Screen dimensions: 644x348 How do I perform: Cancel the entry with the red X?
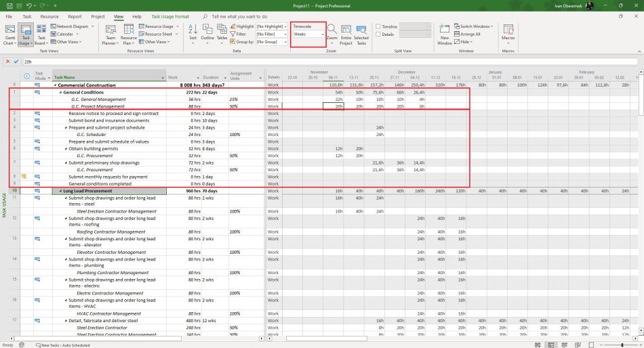8,62
